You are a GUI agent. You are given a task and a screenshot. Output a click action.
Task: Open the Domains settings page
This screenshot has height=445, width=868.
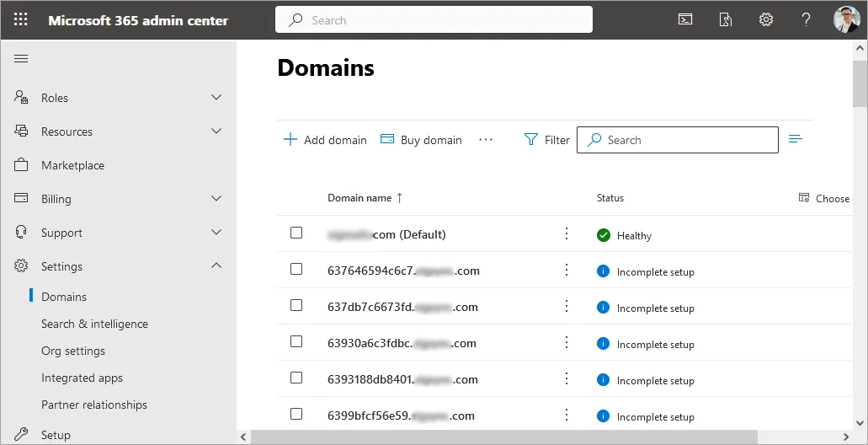64,297
